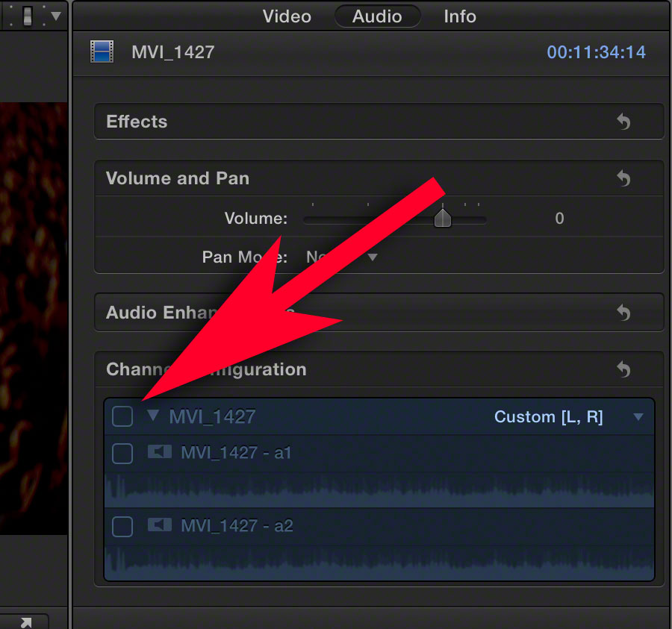This screenshot has height=629, width=672.
Task: Click the 00:11:34:14 timecode
Action: 596,52
